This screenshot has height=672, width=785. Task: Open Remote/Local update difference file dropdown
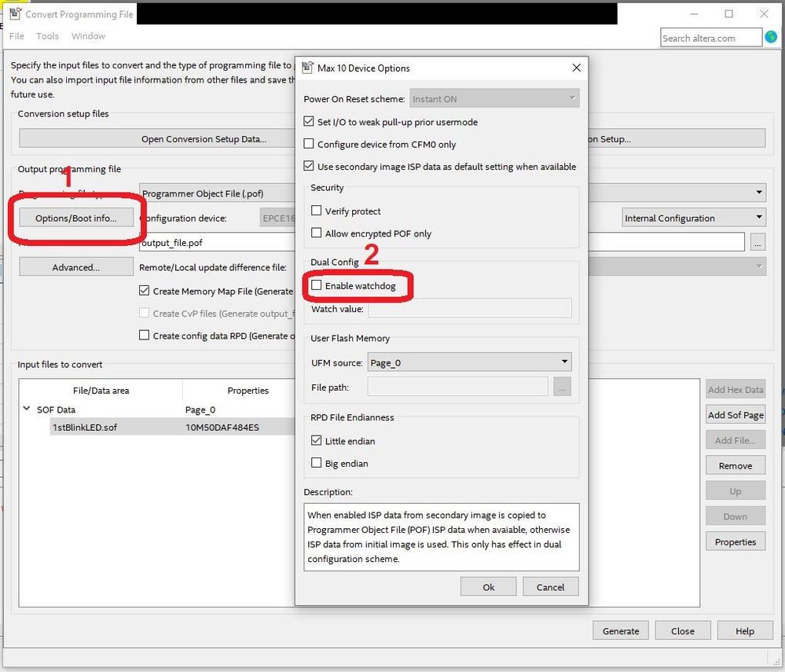677,267
